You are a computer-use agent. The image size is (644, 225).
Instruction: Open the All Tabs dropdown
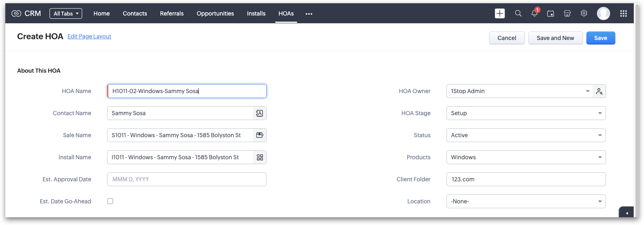click(x=66, y=13)
